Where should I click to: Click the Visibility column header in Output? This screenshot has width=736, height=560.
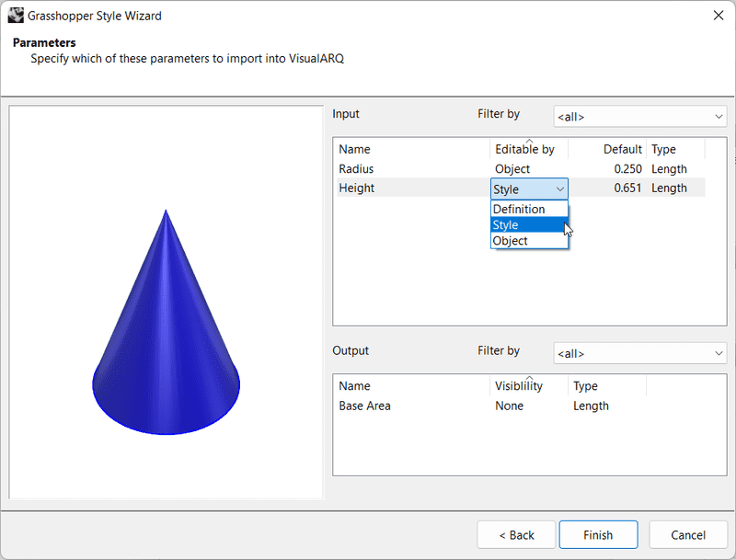tap(520, 385)
